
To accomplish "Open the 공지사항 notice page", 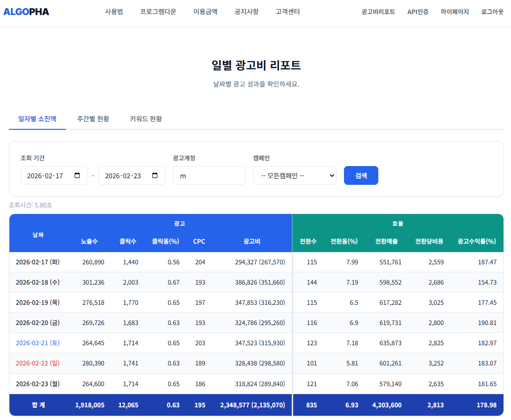I will (x=246, y=11).
